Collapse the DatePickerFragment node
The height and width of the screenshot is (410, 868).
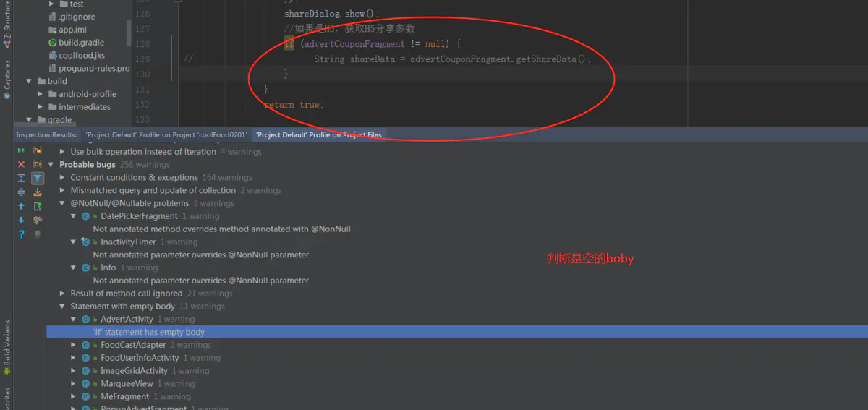(74, 216)
